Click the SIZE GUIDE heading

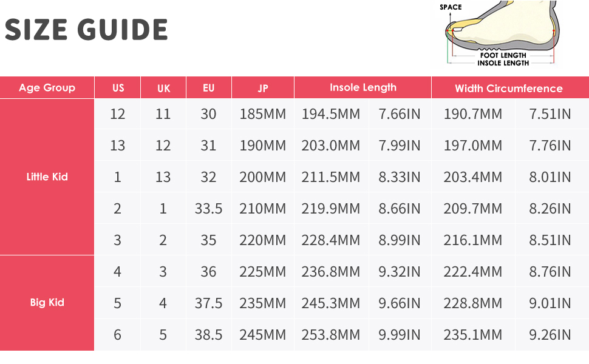86,30
